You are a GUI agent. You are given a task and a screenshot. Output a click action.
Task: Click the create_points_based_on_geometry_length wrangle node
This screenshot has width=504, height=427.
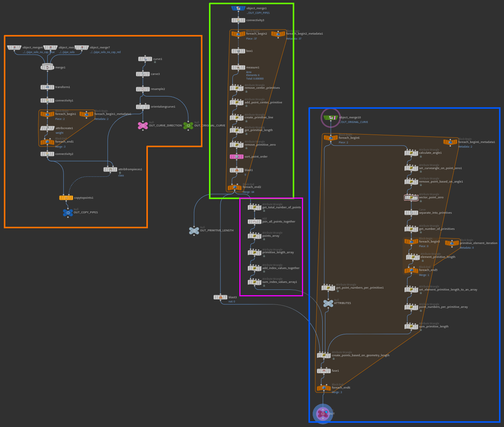324,356
